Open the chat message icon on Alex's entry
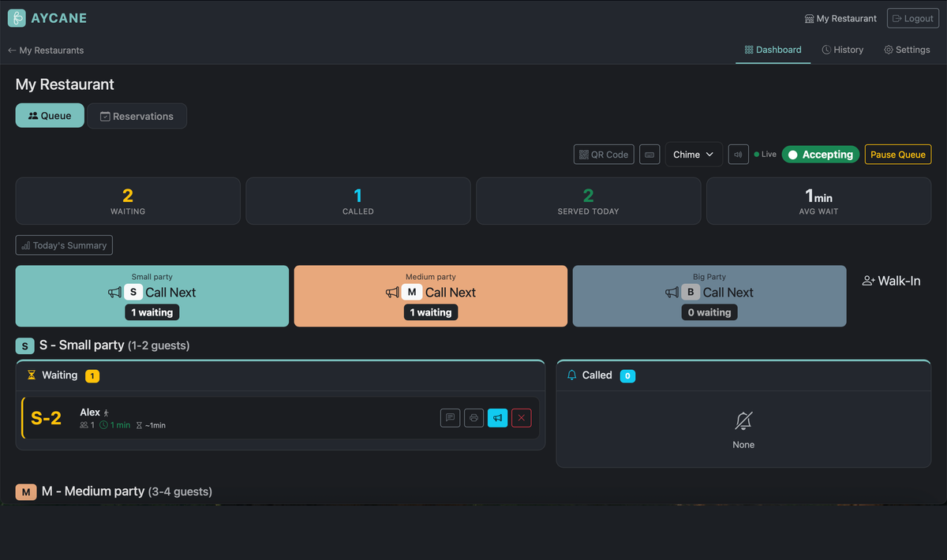 [x=450, y=417]
